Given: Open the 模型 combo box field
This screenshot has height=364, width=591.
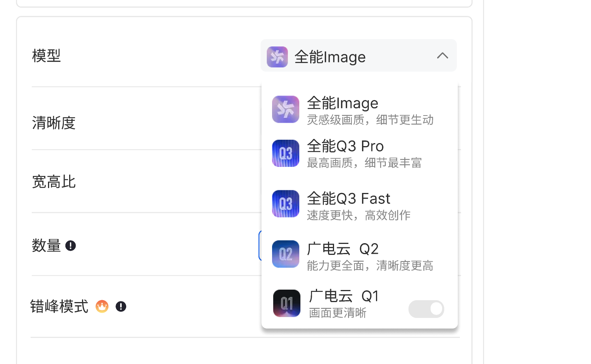Looking at the screenshot, I should click(x=359, y=56).
